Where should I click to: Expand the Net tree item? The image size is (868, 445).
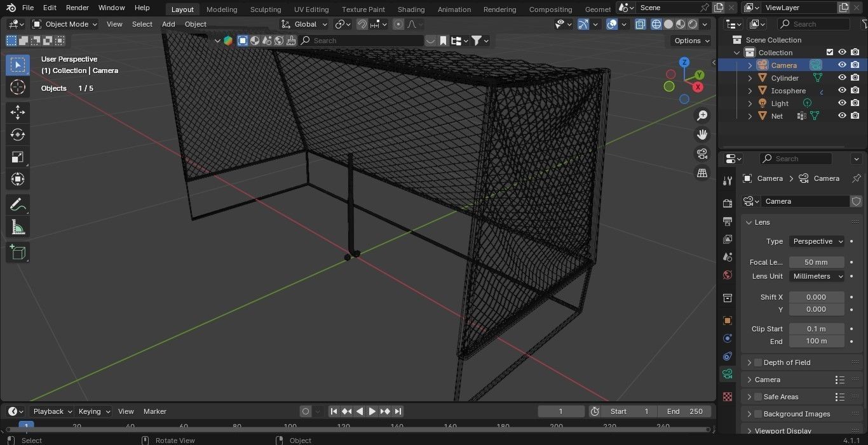pos(750,116)
